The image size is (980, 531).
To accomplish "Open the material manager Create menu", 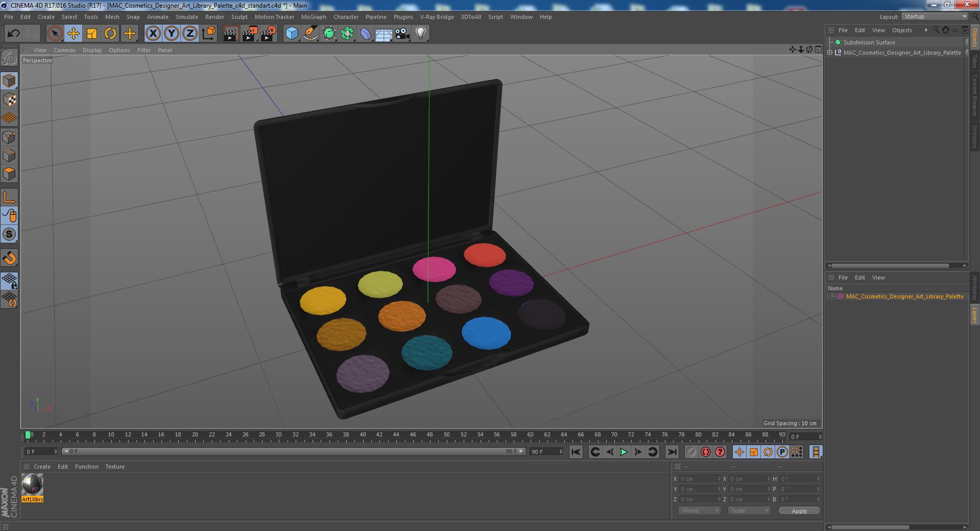I will 42,467.
